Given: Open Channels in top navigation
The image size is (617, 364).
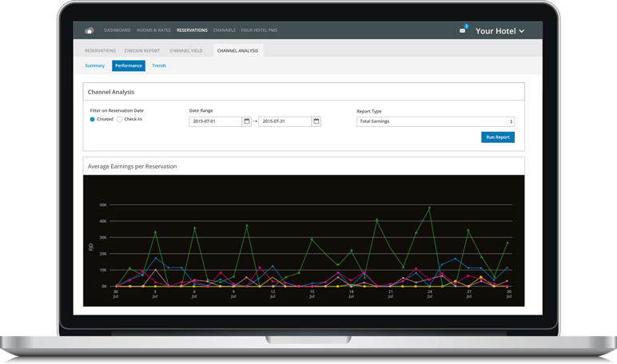Looking at the screenshot, I should click(x=225, y=30).
